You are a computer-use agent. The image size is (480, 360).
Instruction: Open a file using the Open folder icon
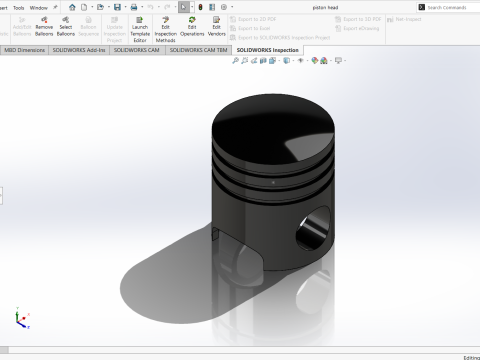(100, 7)
